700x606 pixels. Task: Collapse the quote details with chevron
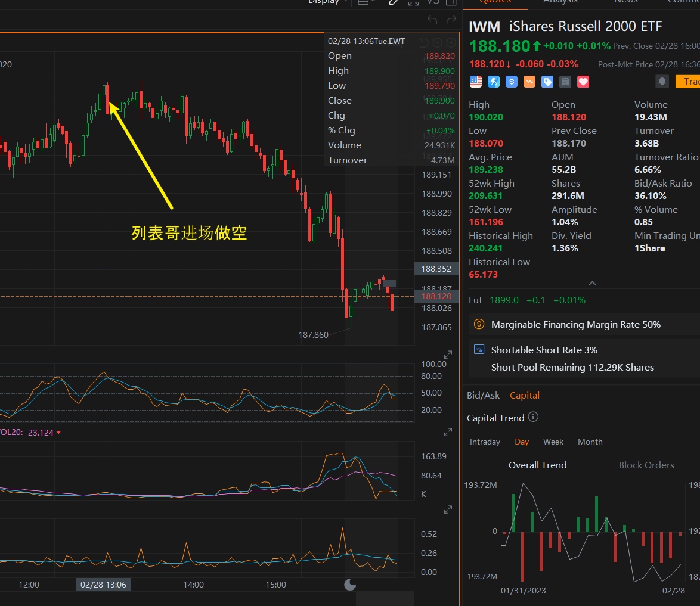(593, 283)
